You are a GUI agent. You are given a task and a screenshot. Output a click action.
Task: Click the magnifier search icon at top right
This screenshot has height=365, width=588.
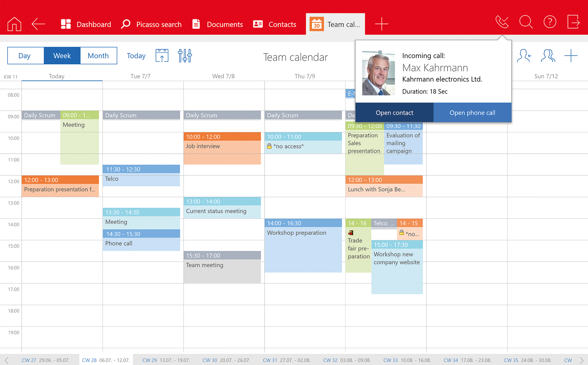tap(526, 22)
